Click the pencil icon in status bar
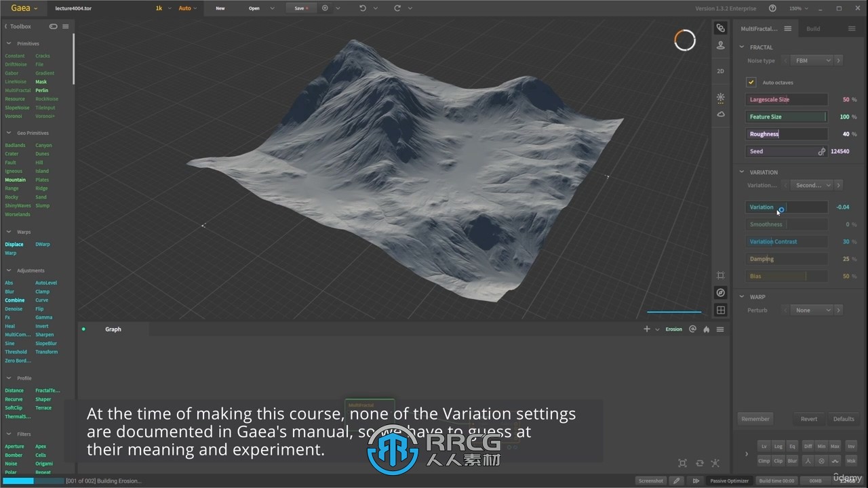The height and width of the screenshot is (488, 868). [676, 481]
